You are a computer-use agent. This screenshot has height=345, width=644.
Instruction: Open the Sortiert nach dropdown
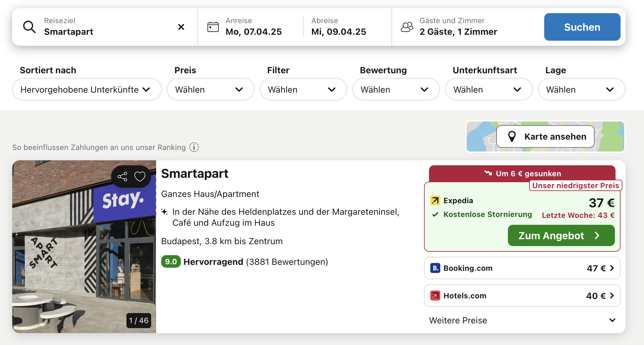point(87,89)
